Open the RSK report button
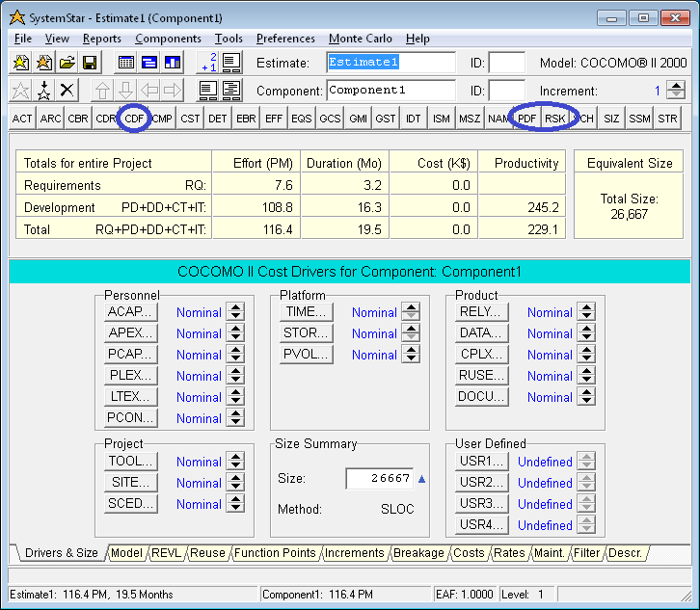Image resolution: width=700 pixels, height=610 pixels. click(555, 119)
